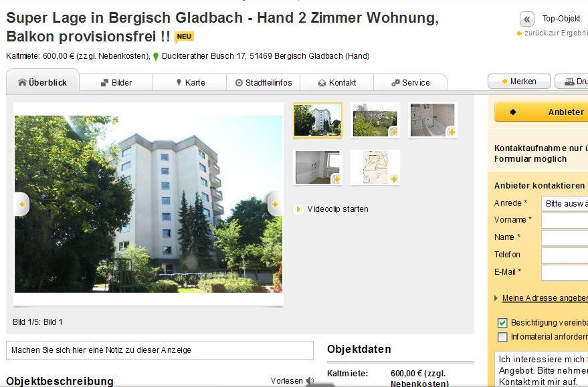
Task: Click the yellow Anbieter button
Action: pyautogui.click(x=541, y=112)
